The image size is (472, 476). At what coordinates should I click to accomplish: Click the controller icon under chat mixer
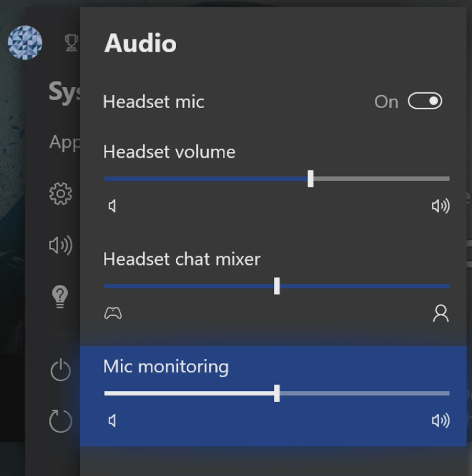pyautogui.click(x=113, y=313)
